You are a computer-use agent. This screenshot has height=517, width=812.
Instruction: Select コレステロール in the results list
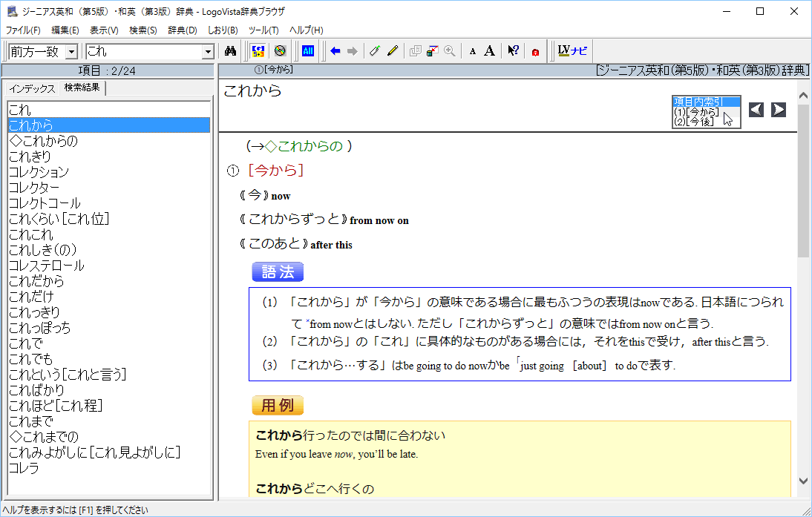coord(46,266)
